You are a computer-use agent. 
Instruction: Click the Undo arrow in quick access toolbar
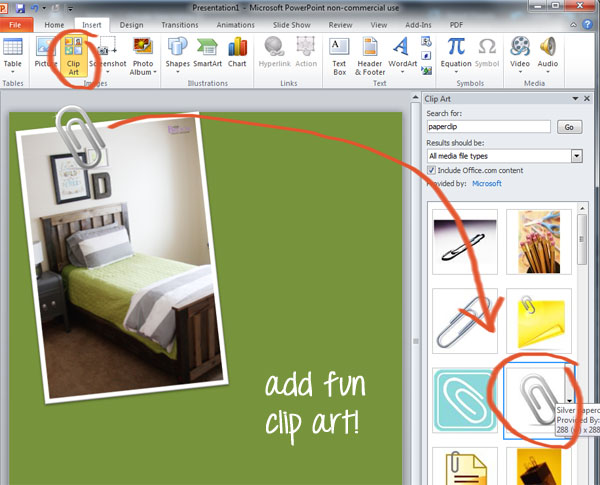click(34, 8)
